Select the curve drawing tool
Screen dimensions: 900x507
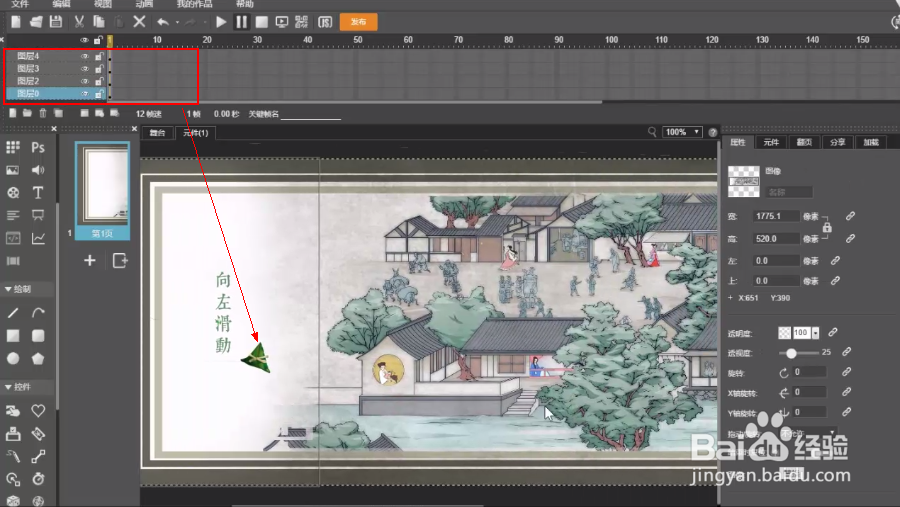pos(38,313)
